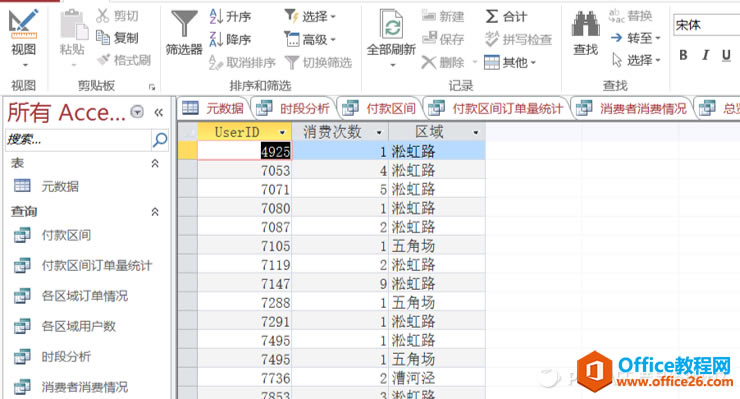Switch to 时段分析 document tab
The image size is (740, 399).
(293, 109)
